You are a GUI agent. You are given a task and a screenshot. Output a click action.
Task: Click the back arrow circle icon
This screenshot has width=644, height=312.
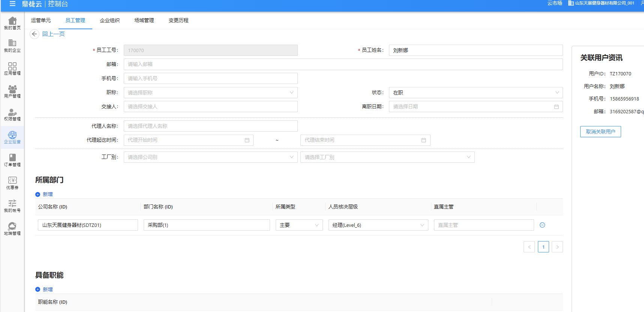point(35,34)
